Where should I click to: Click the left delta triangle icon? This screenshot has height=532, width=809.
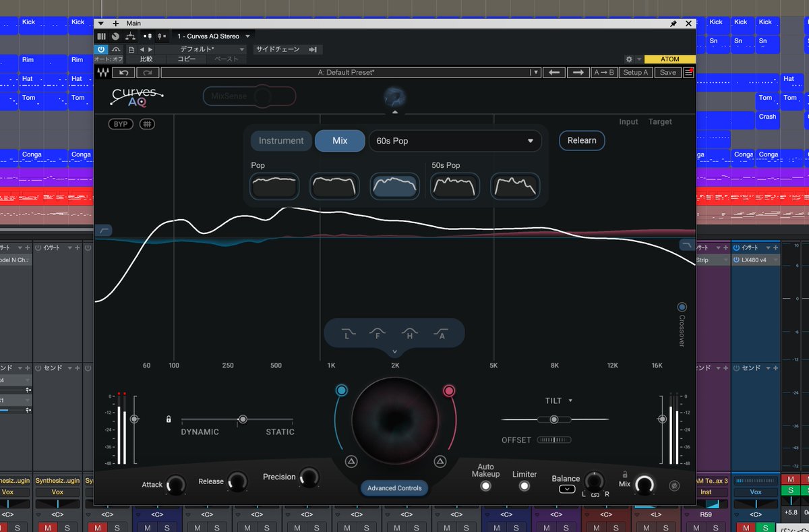[x=351, y=461]
